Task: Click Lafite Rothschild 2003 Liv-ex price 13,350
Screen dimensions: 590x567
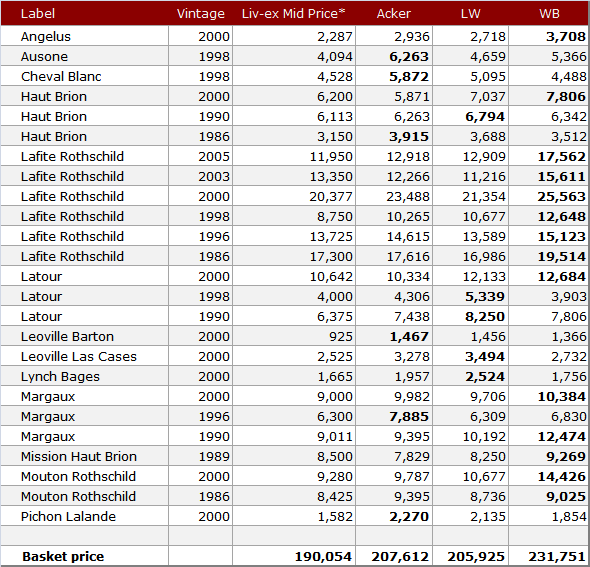Action: pos(331,176)
